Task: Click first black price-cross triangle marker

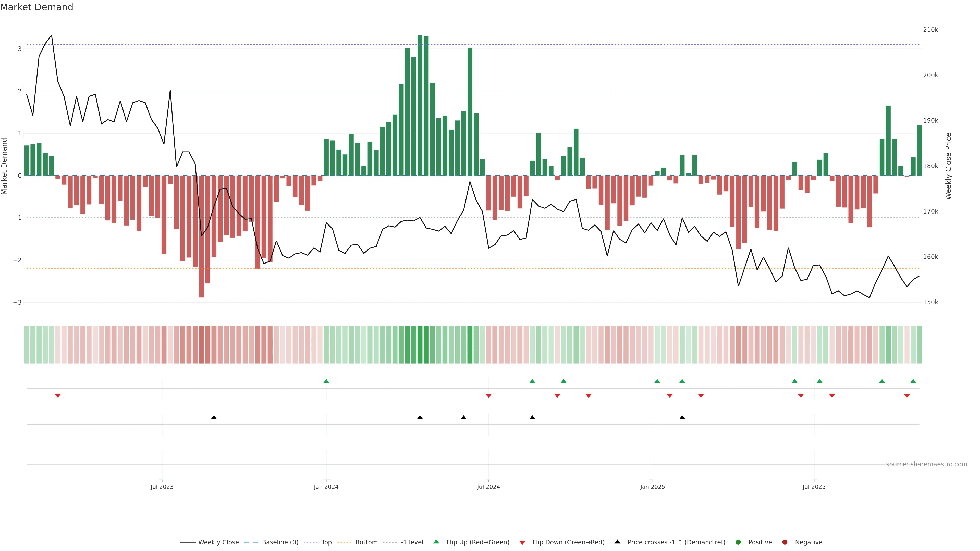Action: pos(214,418)
